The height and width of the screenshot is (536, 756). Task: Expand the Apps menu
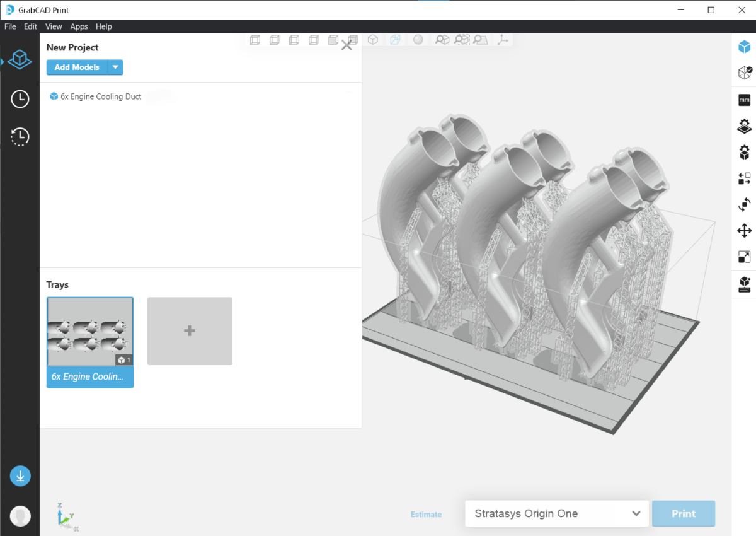pos(79,26)
